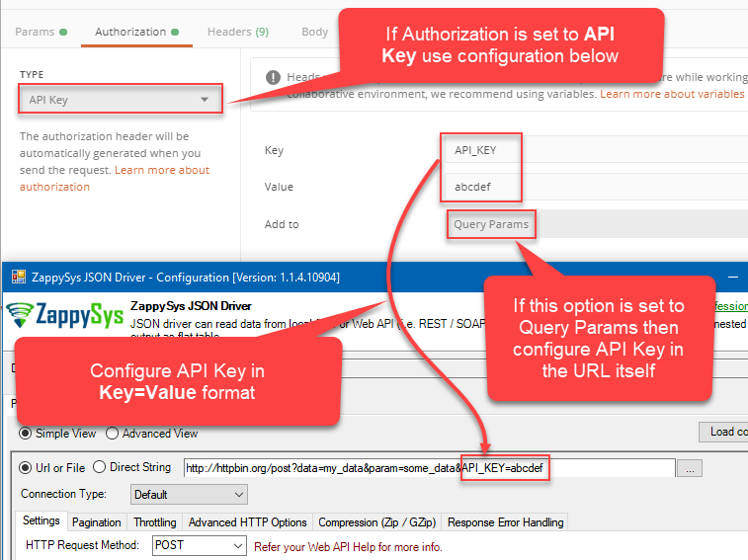Open the authorization TYPE dropdown showing API Key
Screen dimensions: 748x560
click(x=120, y=100)
